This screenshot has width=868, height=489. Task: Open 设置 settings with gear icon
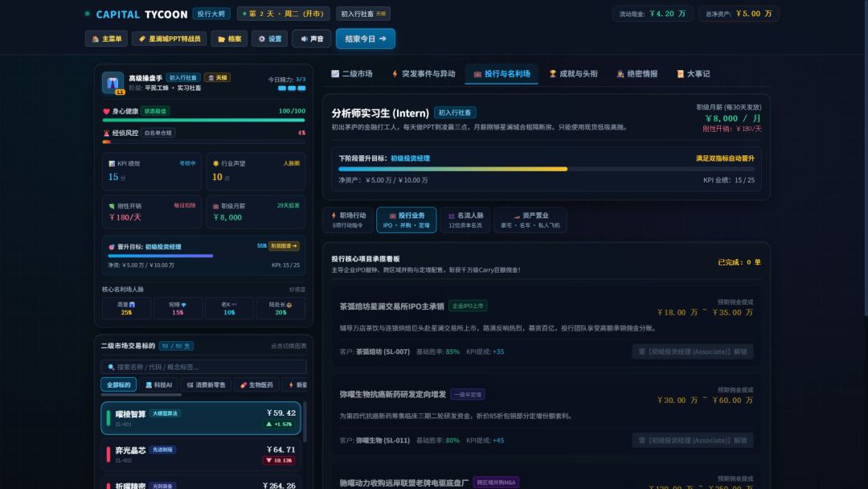point(269,39)
